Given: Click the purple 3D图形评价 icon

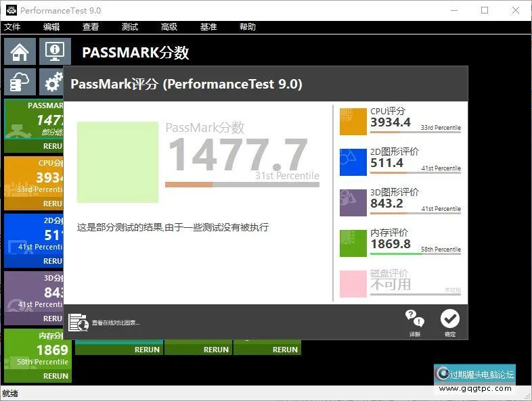Looking at the screenshot, I should click(x=353, y=203).
